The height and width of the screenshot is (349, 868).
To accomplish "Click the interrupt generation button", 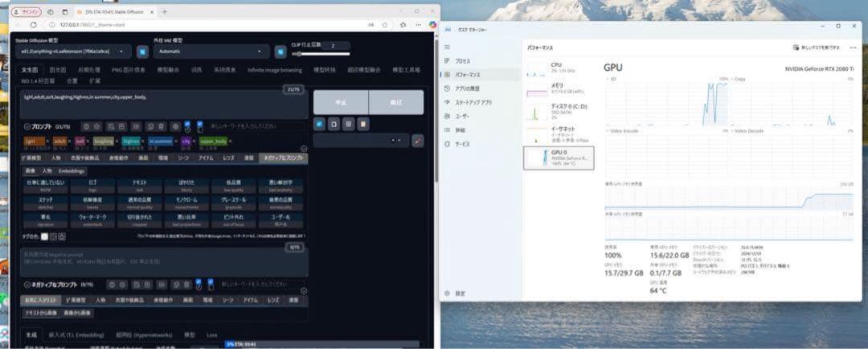I will [341, 102].
